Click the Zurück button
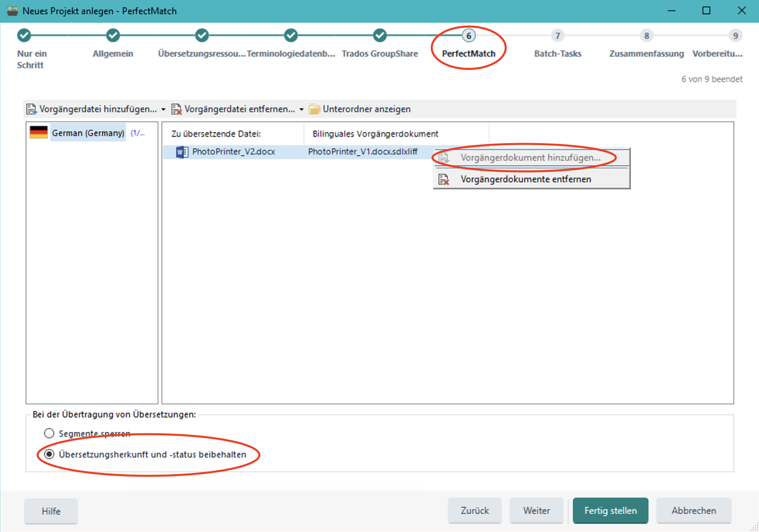This screenshot has width=759, height=532. pyautogui.click(x=475, y=511)
